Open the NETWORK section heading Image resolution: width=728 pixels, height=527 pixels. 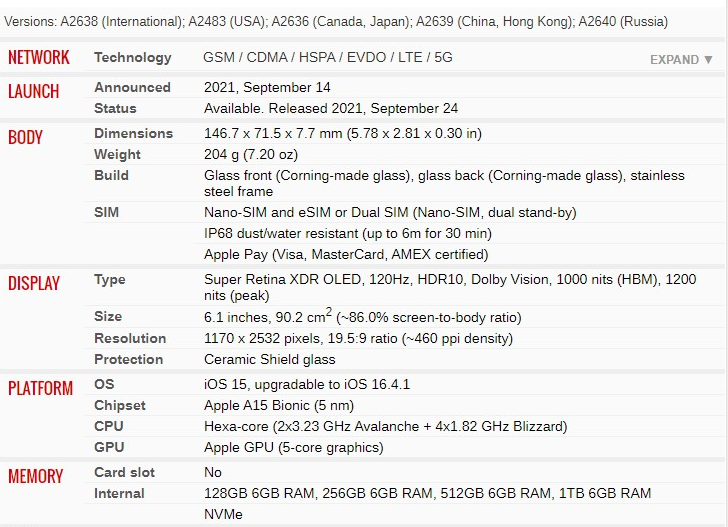click(x=39, y=58)
